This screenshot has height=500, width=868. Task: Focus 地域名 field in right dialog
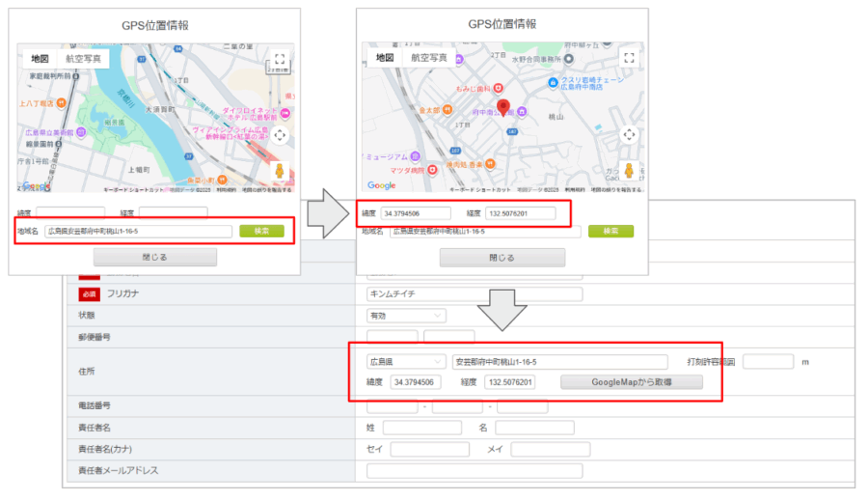coord(485,231)
